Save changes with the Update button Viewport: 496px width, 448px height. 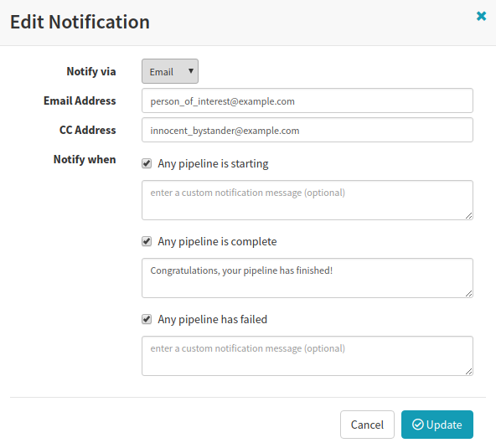pyautogui.click(x=437, y=425)
